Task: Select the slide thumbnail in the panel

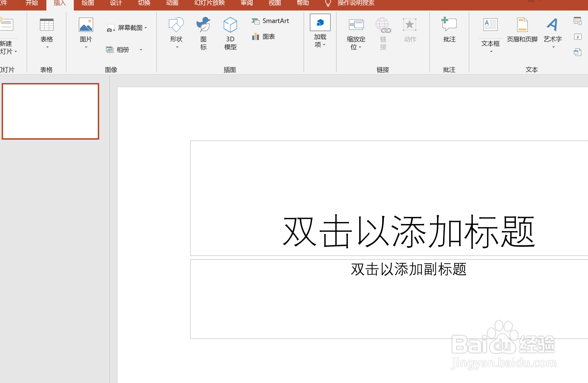Action: 50,111
